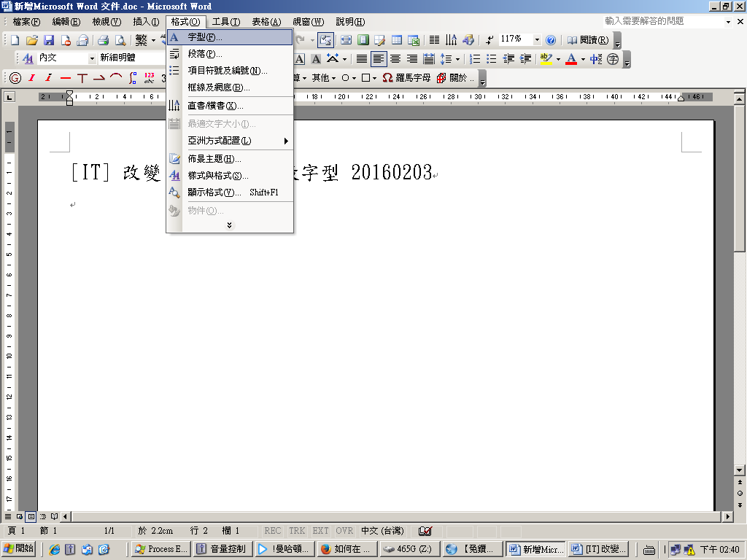Screen dimensions: 747x560
Task: Switch to Reading Layout view button
Action: 54,516
